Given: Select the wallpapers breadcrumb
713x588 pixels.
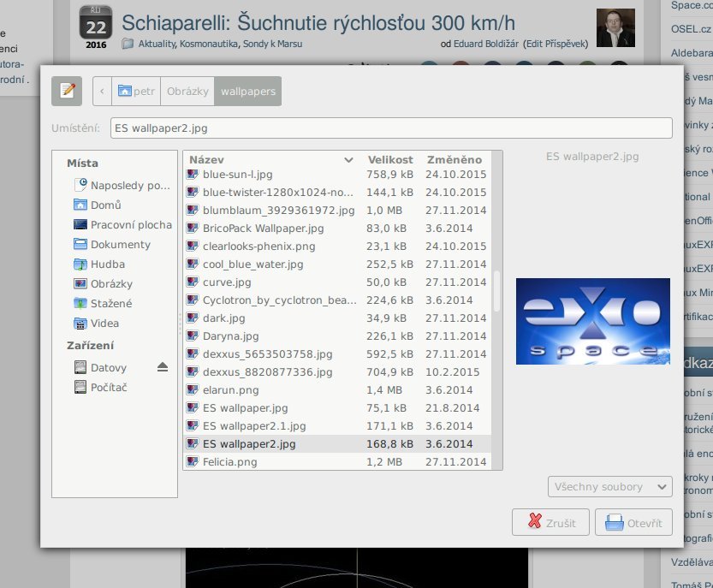Looking at the screenshot, I should tap(248, 91).
